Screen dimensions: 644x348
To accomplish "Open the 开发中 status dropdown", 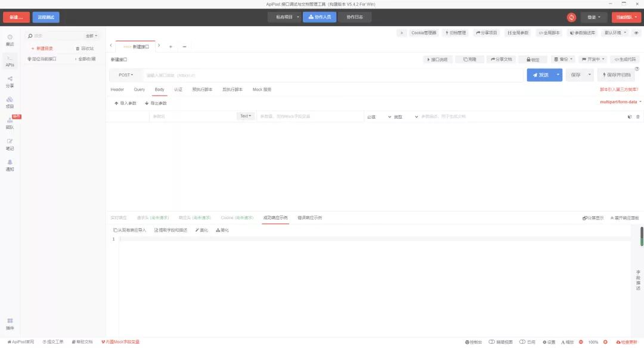I will pyautogui.click(x=593, y=60).
